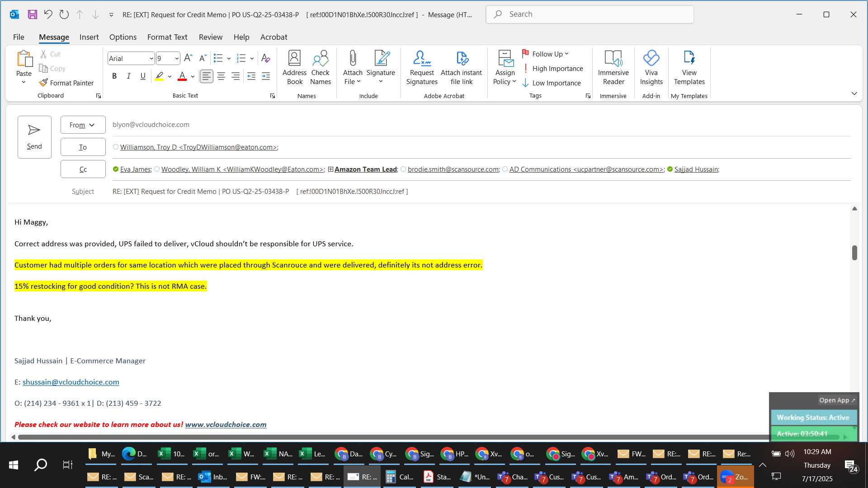Open View Templates

tap(689, 67)
